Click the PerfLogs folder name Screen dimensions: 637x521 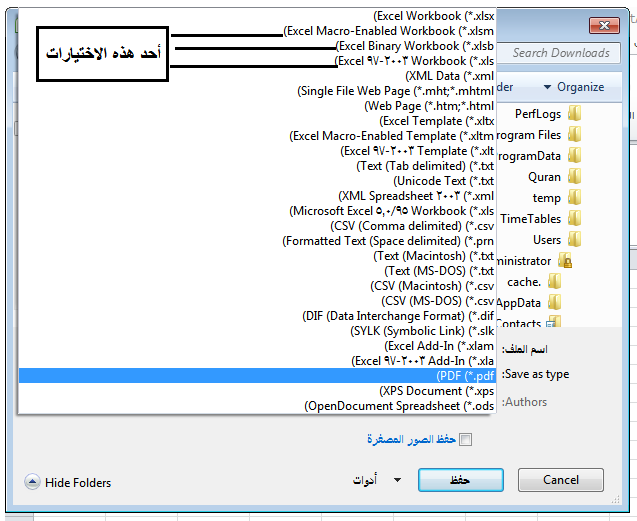pos(538,114)
